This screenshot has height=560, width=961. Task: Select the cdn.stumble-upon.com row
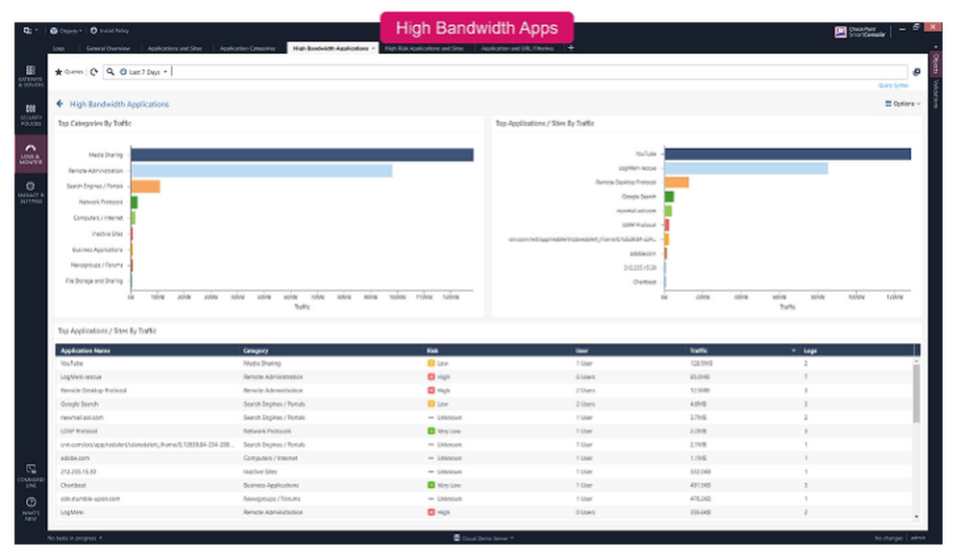(484, 499)
